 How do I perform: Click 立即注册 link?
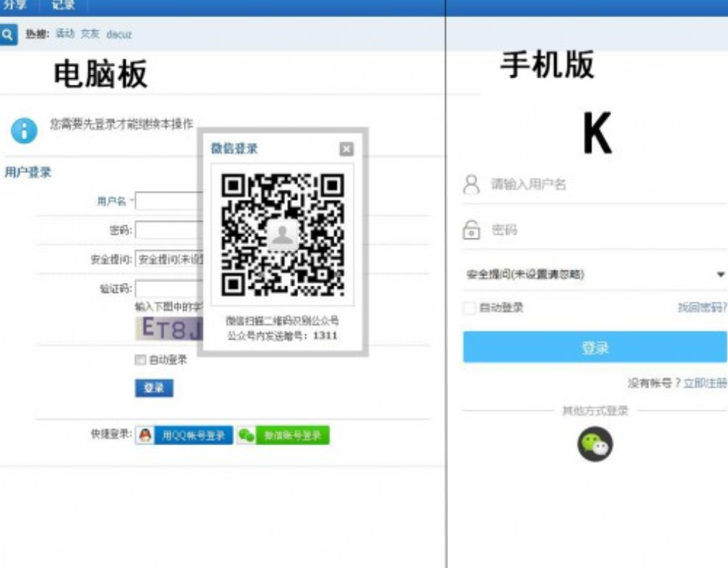tap(705, 383)
